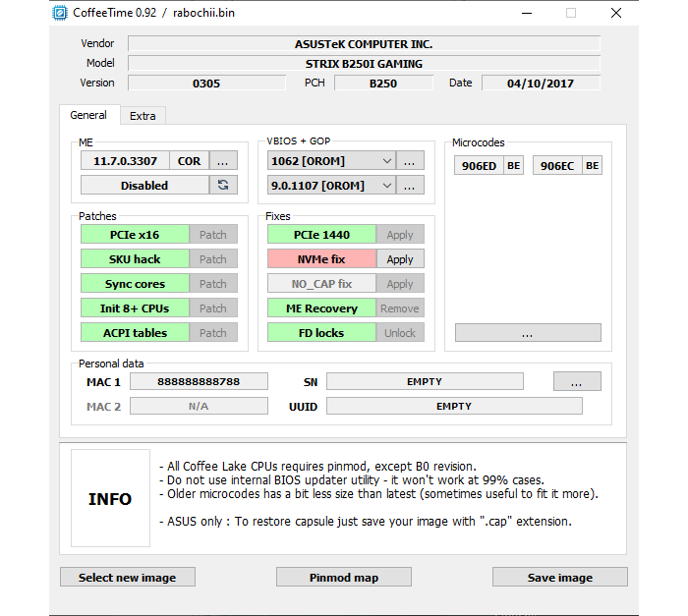Viewport: 688px width, 616px height.
Task: Click the COR label in ME group
Action: tap(189, 161)
